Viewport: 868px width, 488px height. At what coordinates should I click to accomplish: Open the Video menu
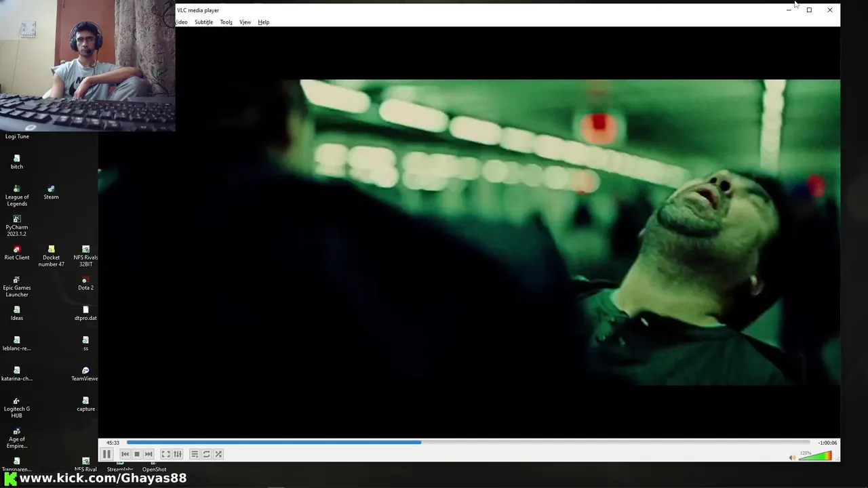coord(182,22)
